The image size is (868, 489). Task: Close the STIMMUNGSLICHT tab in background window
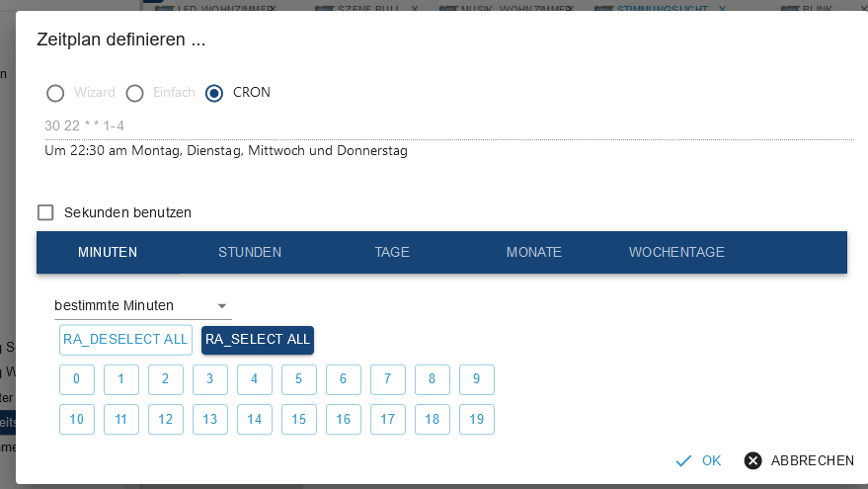pos(723,8)
